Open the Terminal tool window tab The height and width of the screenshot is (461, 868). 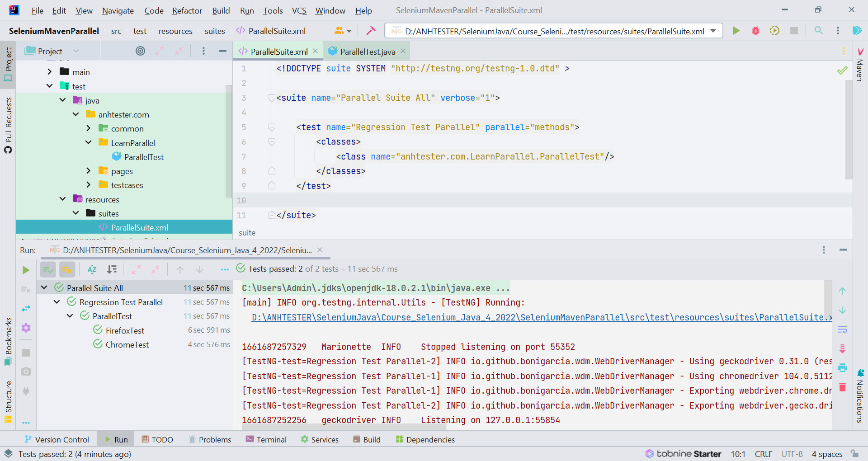tap(266, 439)
